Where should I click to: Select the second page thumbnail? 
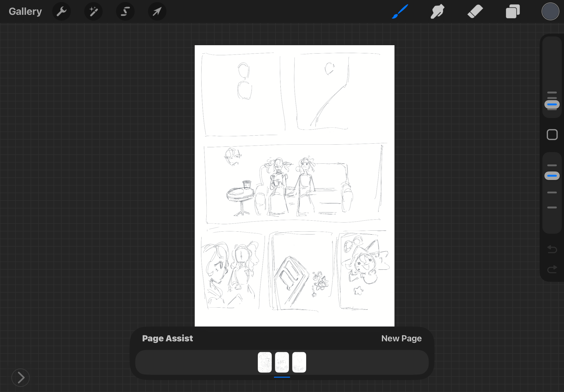(x=282, y=362)
